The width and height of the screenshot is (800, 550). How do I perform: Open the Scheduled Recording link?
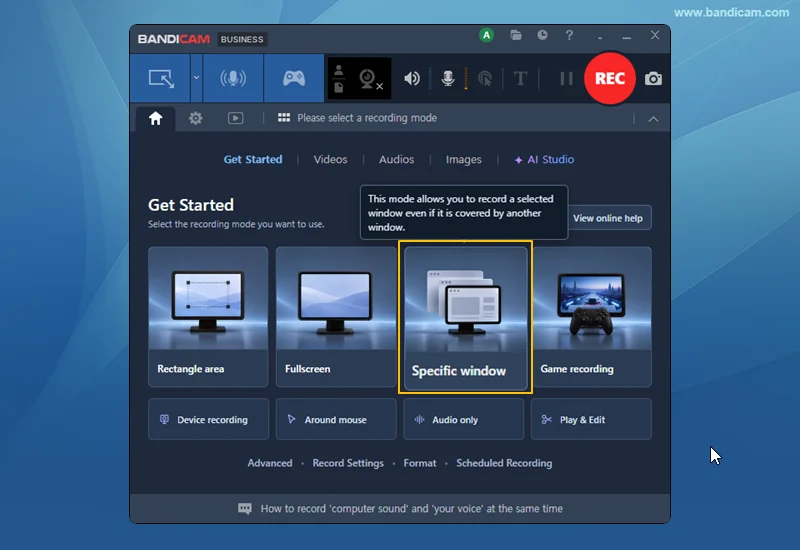click(504, 463)
